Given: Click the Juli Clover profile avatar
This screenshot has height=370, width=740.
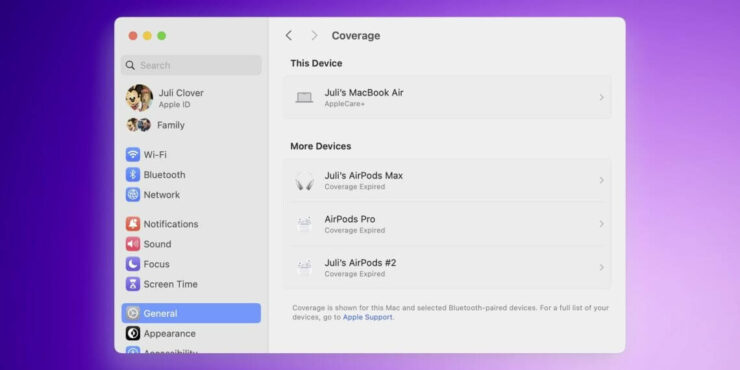Looking at the screenshot, I should (139, 98).
